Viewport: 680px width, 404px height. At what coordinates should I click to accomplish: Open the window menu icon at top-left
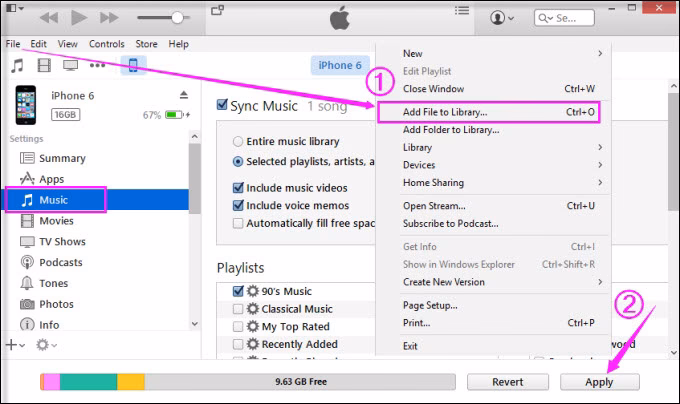coord(15,8)
